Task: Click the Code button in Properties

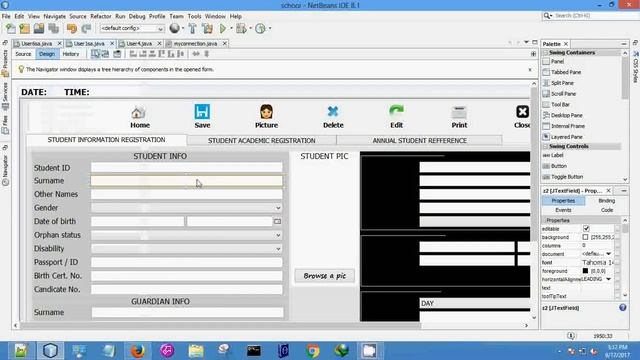Action: [x=607, y=210]
